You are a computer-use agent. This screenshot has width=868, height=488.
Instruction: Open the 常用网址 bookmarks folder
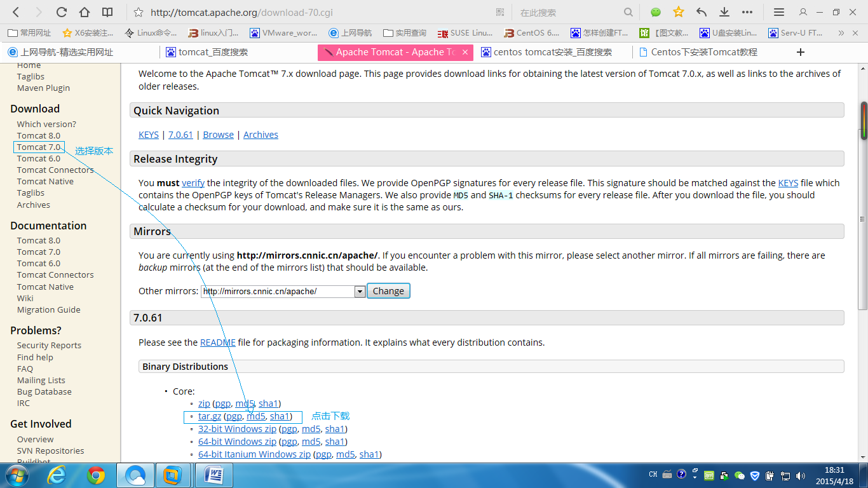29,33
